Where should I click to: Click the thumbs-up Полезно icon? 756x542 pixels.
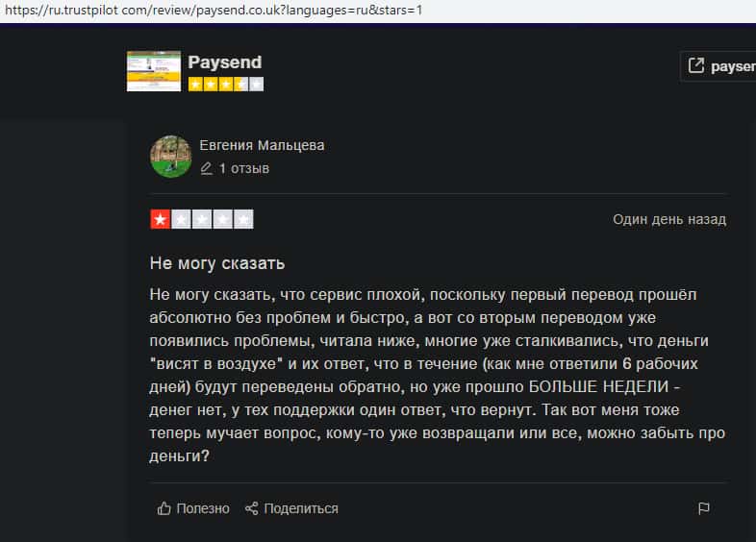(x=164, y=508)
